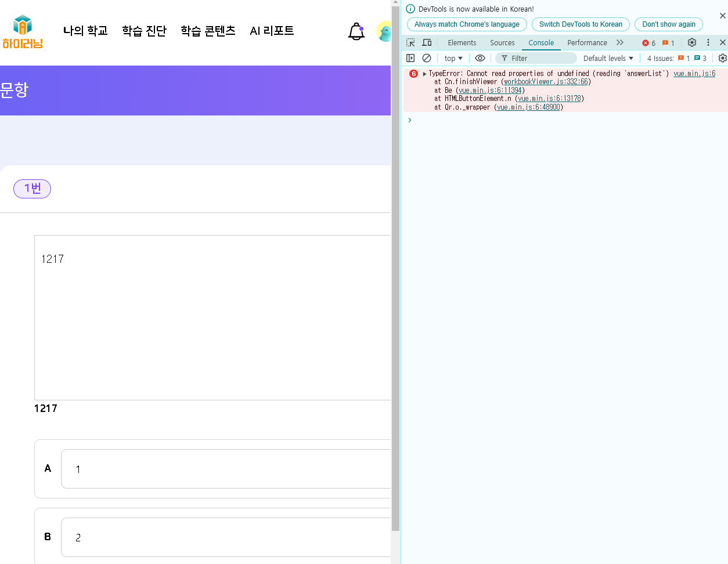Expand the TypeError stack trace
Viewport: 728px width, 564px height.
click(x=425, y=74)
